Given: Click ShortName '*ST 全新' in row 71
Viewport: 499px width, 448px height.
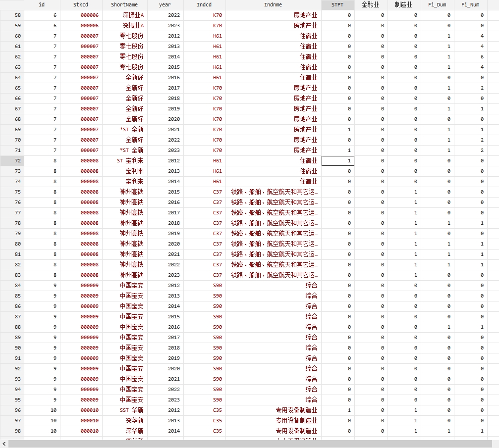Looking at the screenshot, I should (x=131, y=150).
